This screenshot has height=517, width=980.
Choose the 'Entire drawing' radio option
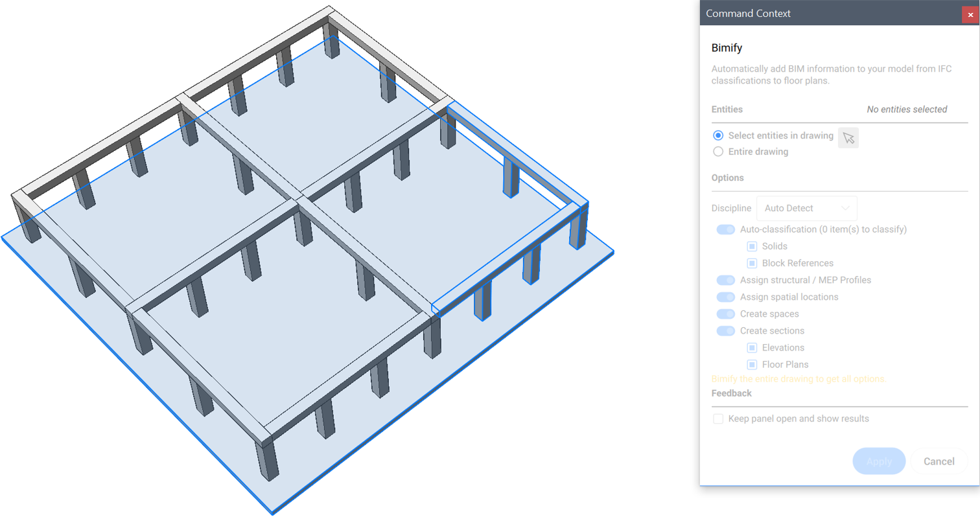tap(717, 152)
